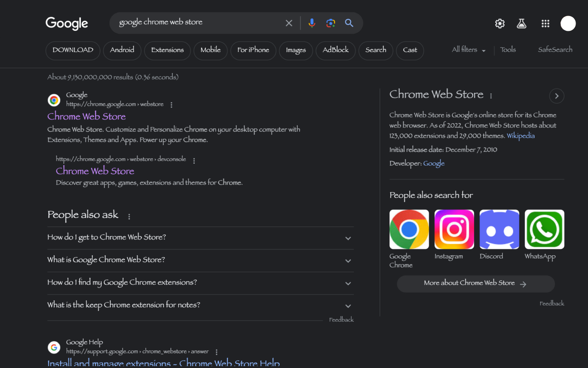Click the 'Initial release date: December 7, 2010' text
This screenshot has height=368, width=588.
coord(443,150)
